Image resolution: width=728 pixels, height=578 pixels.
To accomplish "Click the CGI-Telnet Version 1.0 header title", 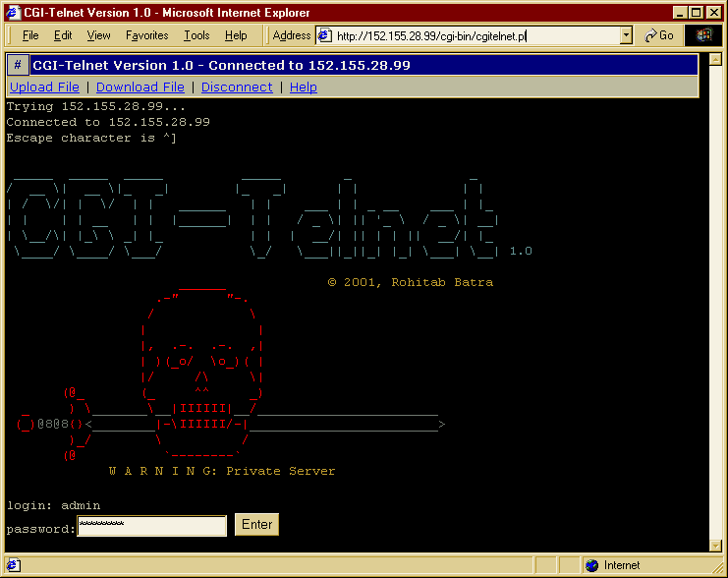I will point(221,65).
